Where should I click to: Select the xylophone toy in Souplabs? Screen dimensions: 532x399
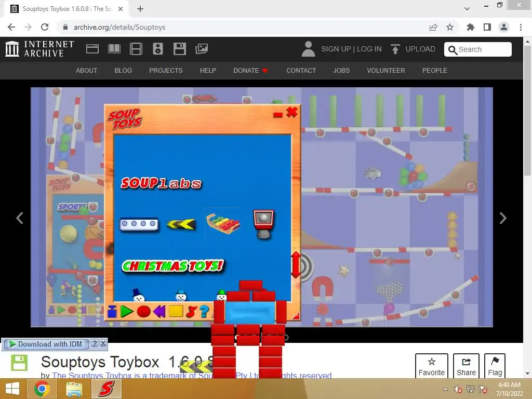click(x=223, y=223)
